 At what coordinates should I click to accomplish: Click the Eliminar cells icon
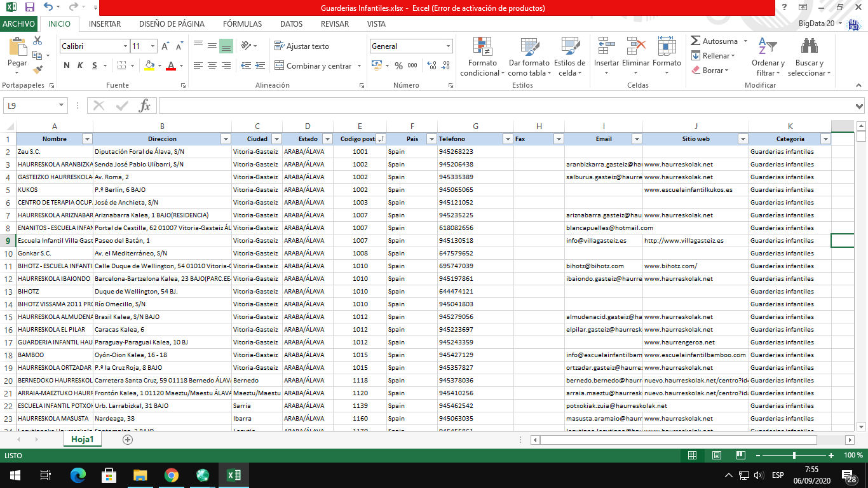click(635, 46)
